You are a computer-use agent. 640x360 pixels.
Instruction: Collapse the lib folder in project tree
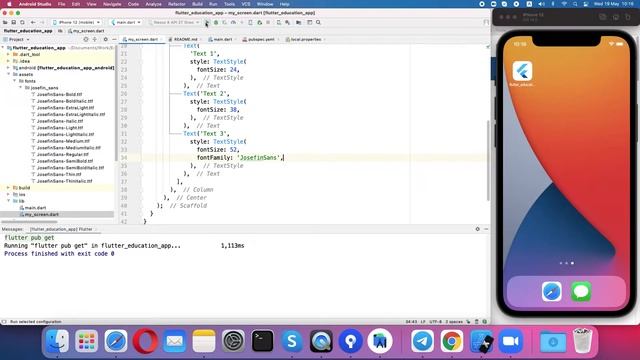pyautogui.click(x=9, y=201)
